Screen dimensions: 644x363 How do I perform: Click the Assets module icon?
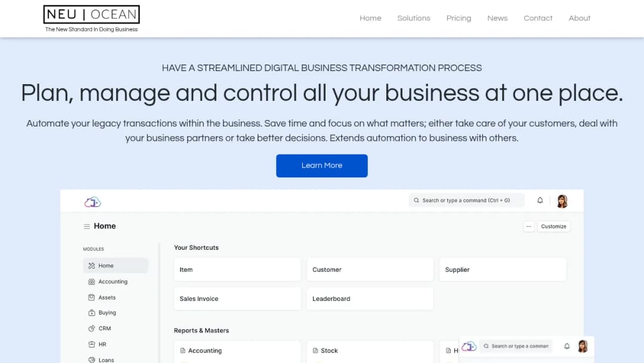click(x=91, y=297)
